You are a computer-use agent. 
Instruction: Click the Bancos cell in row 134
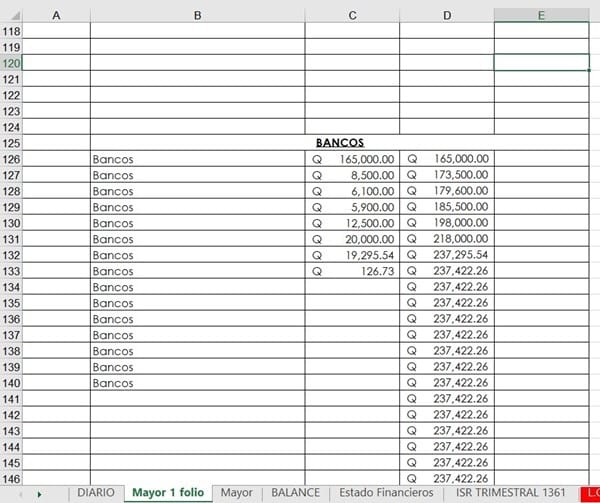coord(198,286)
